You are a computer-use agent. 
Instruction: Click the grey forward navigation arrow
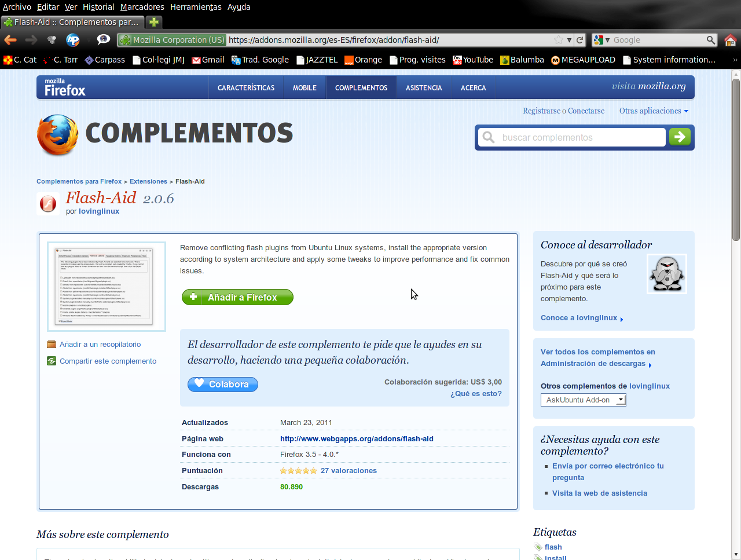pos(31,40)
